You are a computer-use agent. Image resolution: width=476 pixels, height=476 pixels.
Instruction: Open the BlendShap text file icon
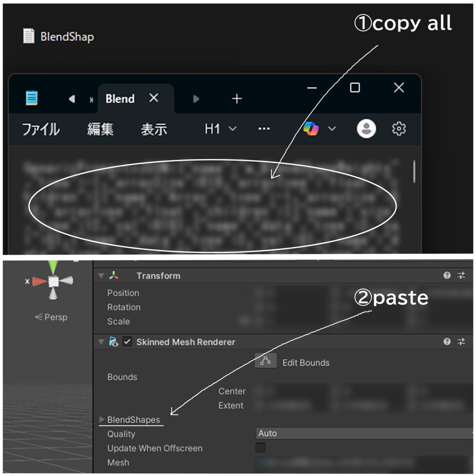pos(29,36)
